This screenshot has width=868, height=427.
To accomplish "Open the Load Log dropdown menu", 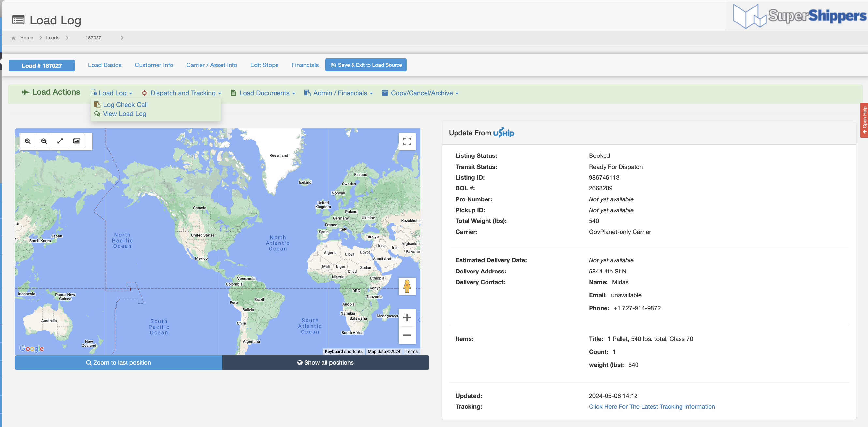I will (x=112, y=93).
